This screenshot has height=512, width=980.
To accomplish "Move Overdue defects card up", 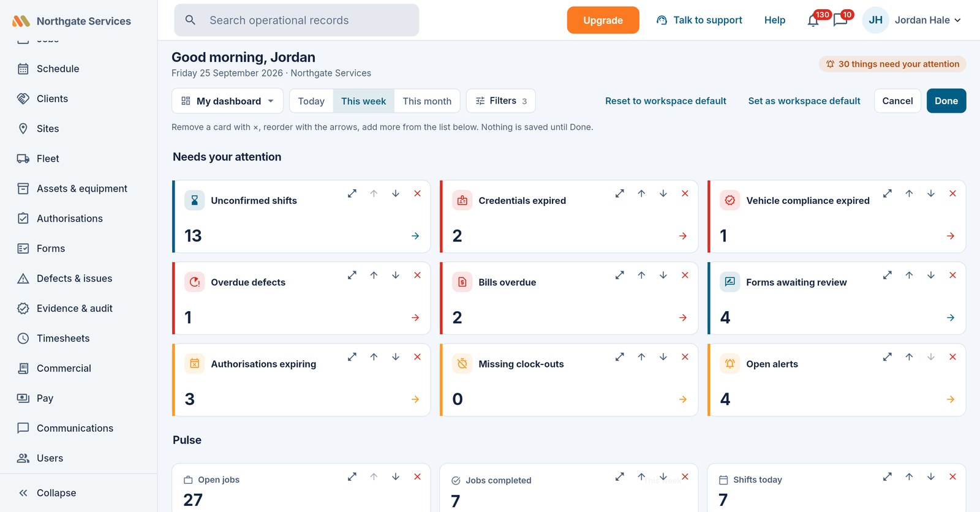I will pos(374,276).
